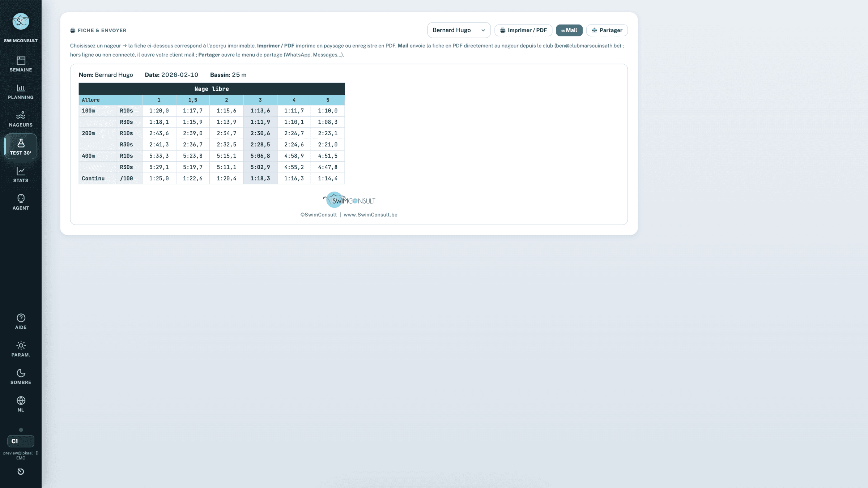Select the allure 5 column header
This screenshot has width=868, height=488.
pos(328,100)
